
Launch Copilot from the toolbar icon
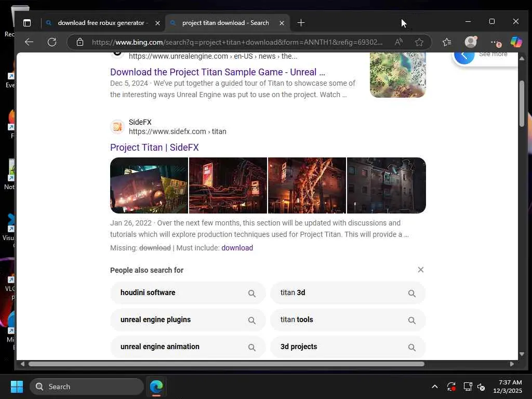(516, 42)
